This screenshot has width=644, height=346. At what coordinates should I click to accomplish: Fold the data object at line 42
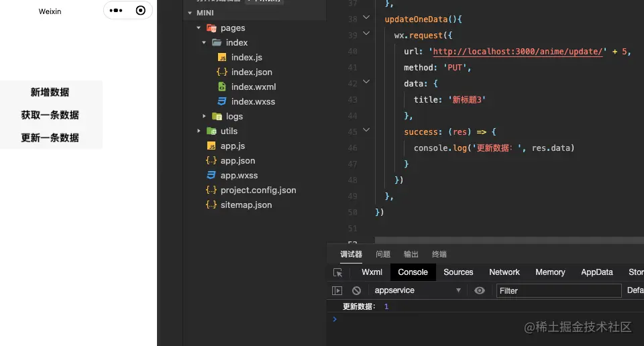click(366, 82)
